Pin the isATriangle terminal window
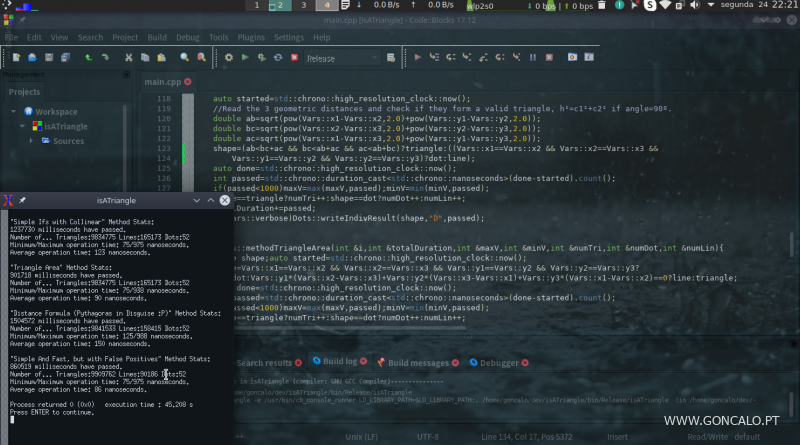The height and width of the screenshot is (445, 800). 21,201
